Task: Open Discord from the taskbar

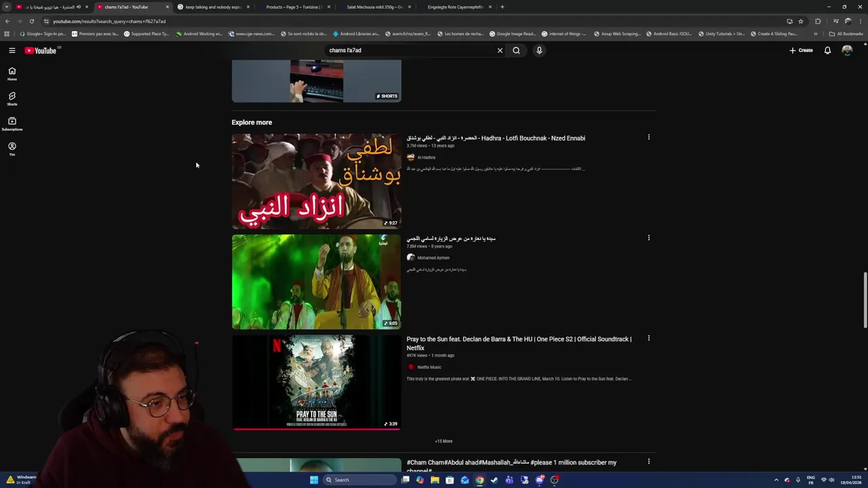Action: [x=539, y=480]
